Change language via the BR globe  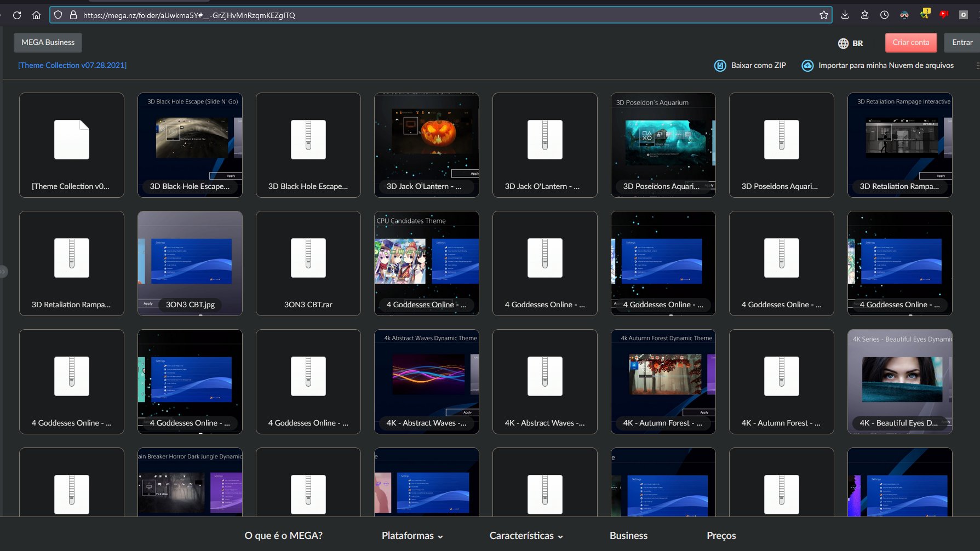click(851, 43)
